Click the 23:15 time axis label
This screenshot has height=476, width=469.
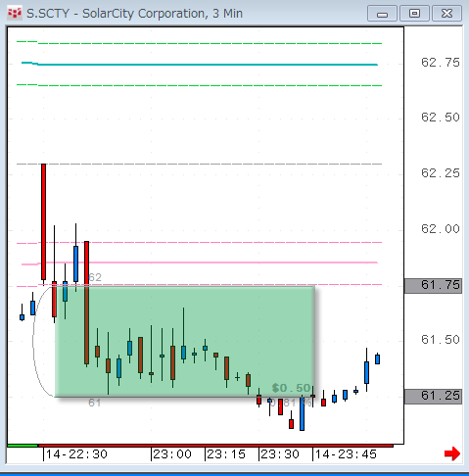click(x=226, y=454)
